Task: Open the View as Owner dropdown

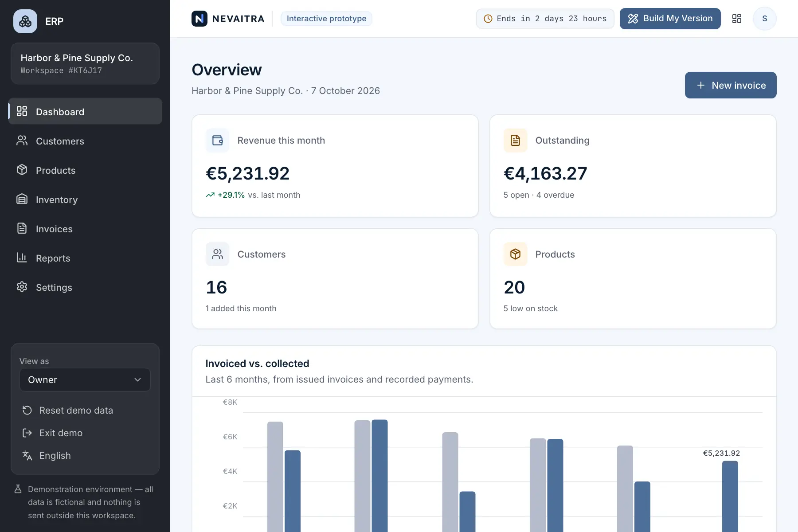Action: pyautogui.click(x=85, y=380)
